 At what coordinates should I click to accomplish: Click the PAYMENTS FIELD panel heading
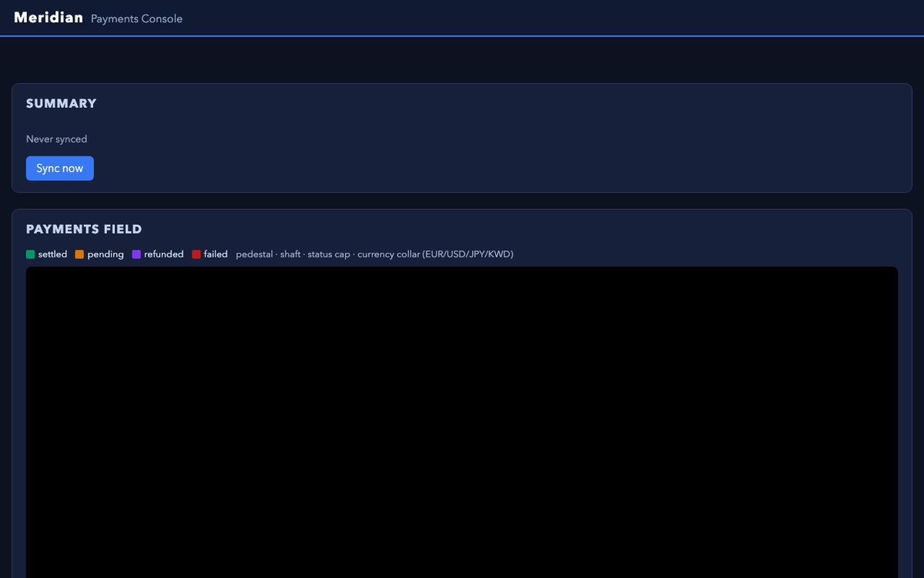click(x=84, y=229)
